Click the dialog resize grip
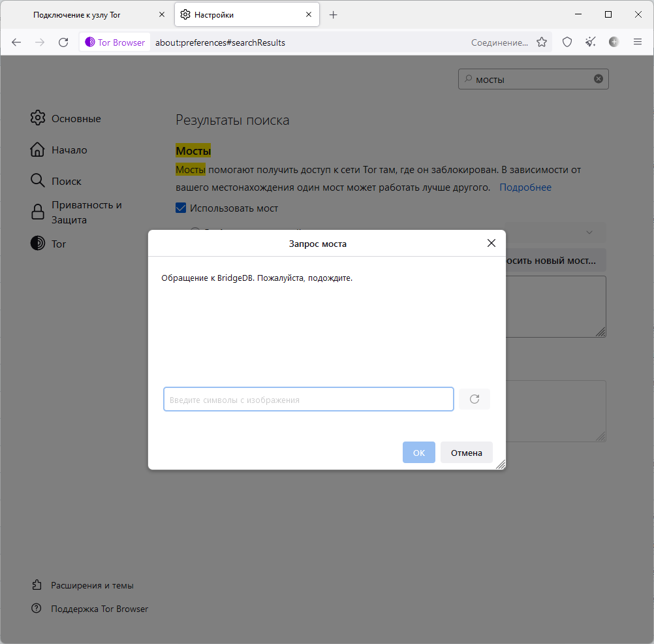 coord(501,464)
